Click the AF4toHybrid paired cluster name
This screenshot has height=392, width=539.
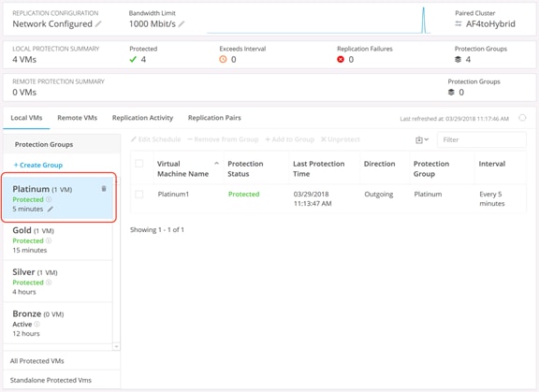click(490, 23)
